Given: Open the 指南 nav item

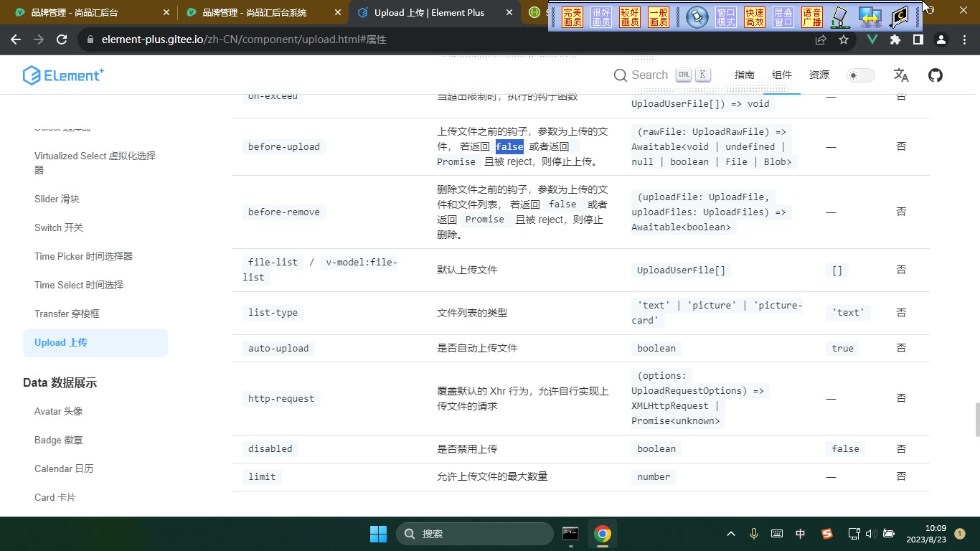Looking at the screenshot, I should pos(745,75).
